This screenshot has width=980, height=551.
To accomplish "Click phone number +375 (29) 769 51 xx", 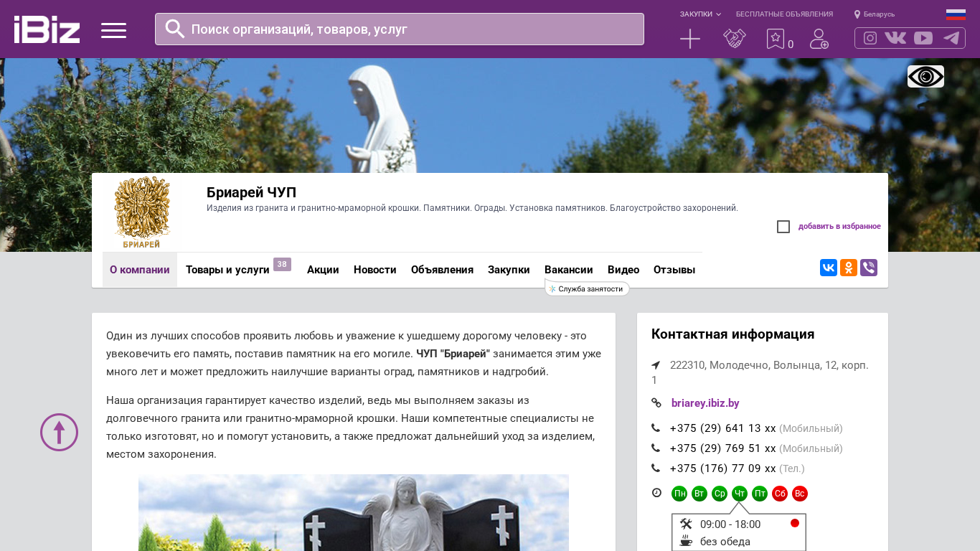I will (723, 448).
